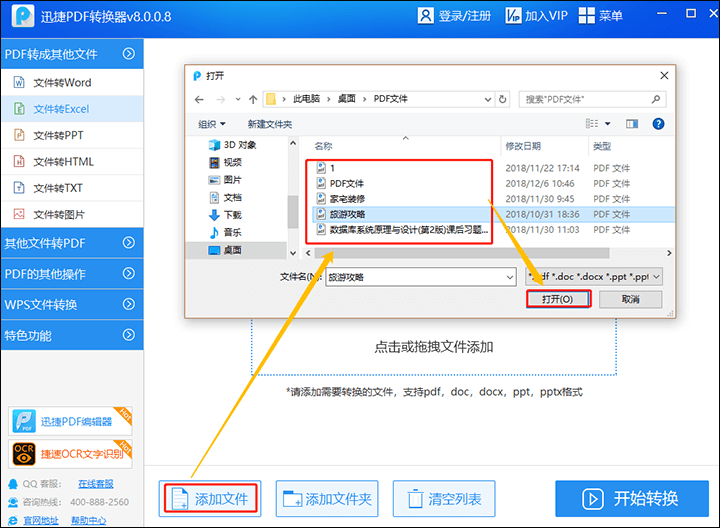Select 文件转Excel conversion option
This screenshot has width=720, height=528.
pos(72,109)
